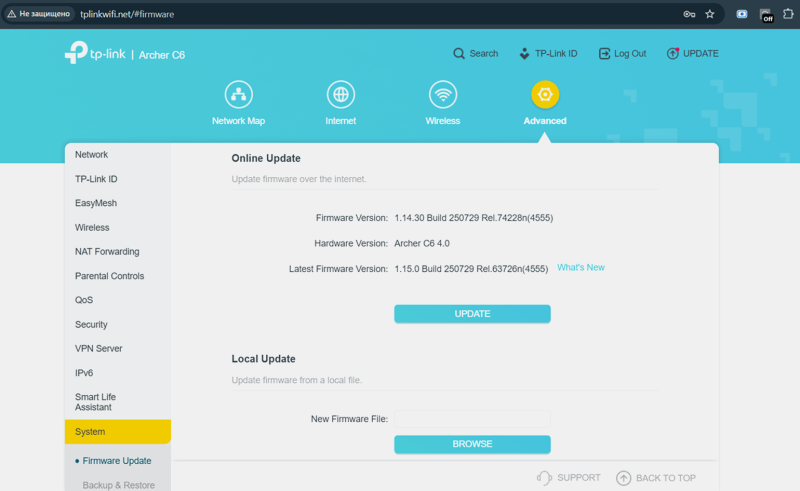
Task: Select Firmware Update submenu item
Action: [117, 461]
